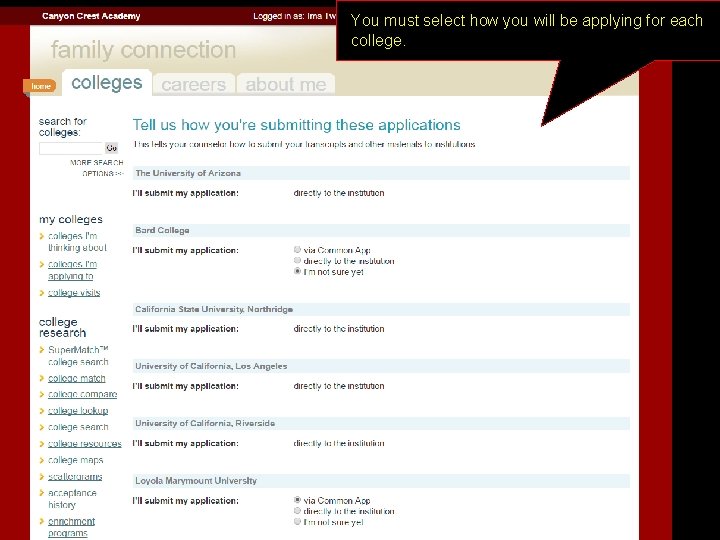Open the college visits link
The width and height of the screenshot is (720, 540).
point(74,293)
